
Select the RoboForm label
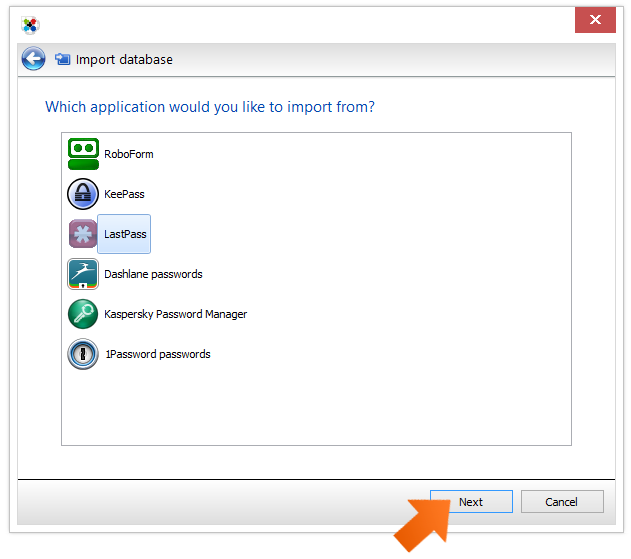point(129,154)
